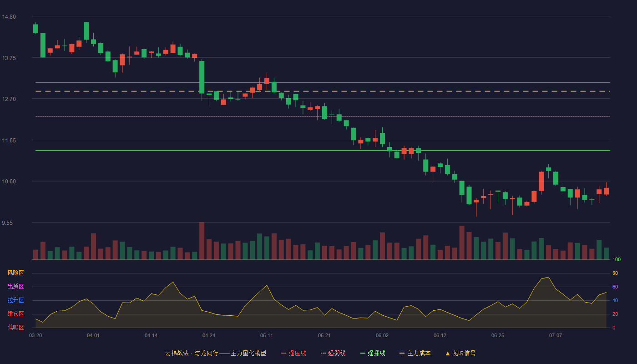Click the red dash icon beside 强压线
The height and width of the screenshot is (364, 637).
tap(284, 353)
